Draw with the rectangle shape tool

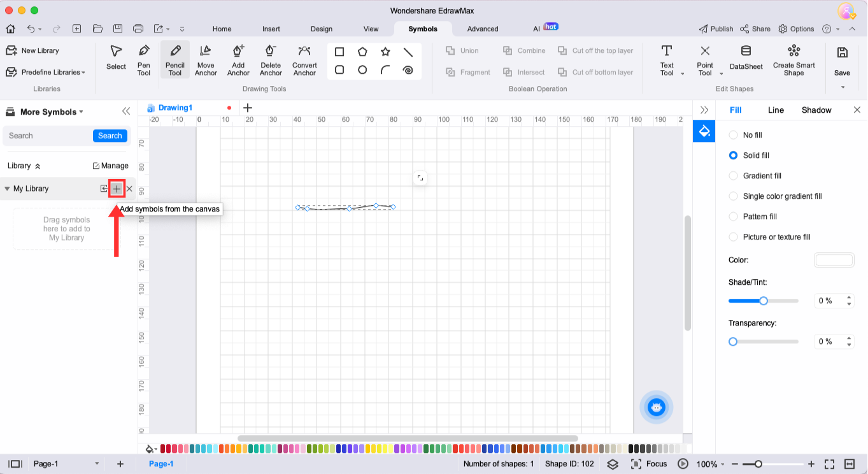tap(339, 52)
